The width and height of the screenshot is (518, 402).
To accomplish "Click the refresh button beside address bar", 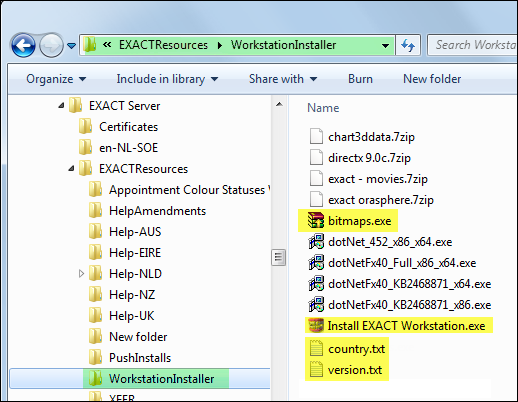I will coord(408,45).
